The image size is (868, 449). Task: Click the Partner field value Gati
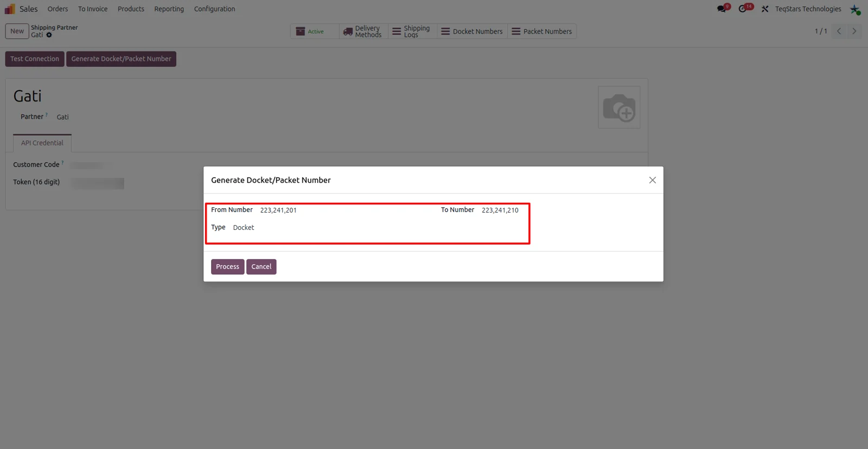[x=63, y=117]
